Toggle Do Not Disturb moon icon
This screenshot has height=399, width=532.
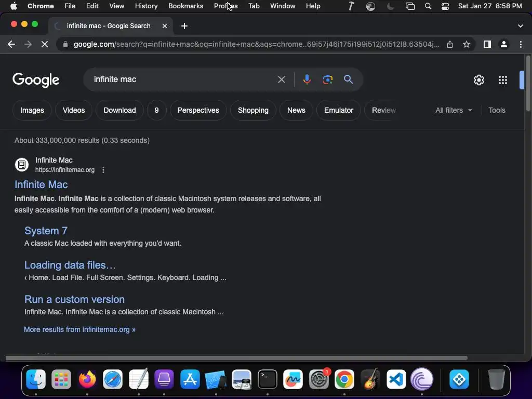pos(391,6)
